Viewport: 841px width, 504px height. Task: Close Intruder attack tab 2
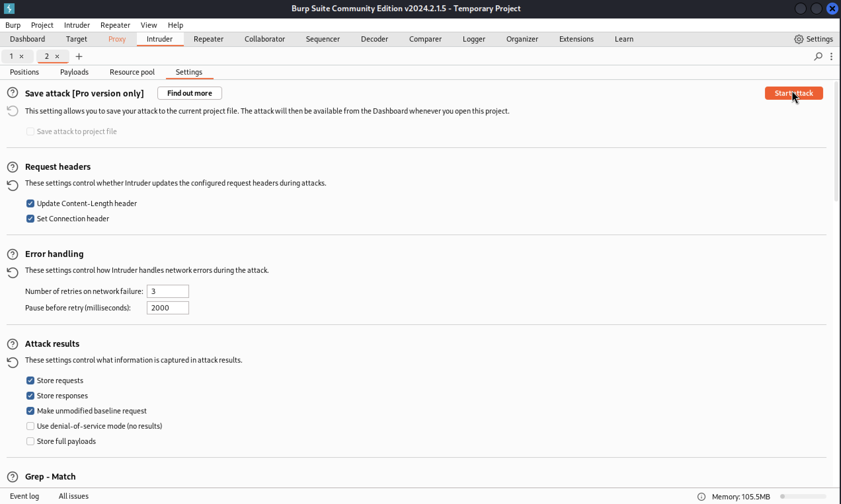pos(57,56)
